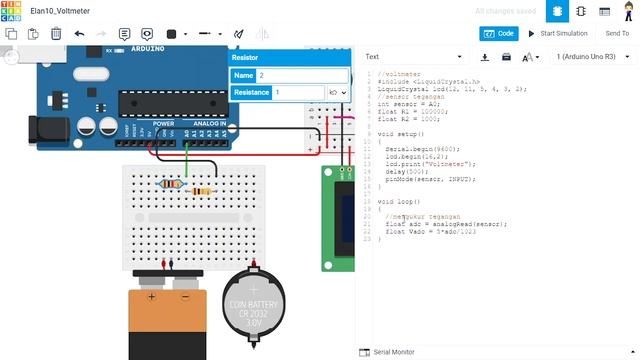Switch to Schematic view icon

pyautogui.click(x=581, y=11)
